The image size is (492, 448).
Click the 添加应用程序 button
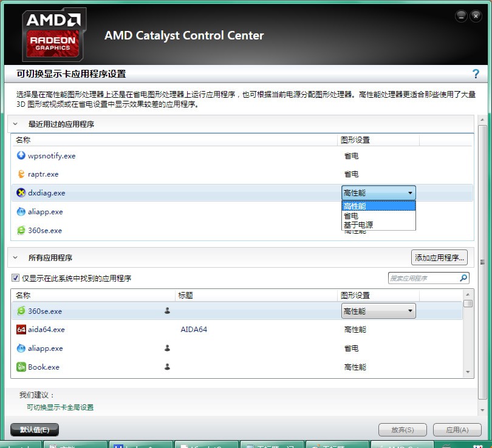pos(439,257)
